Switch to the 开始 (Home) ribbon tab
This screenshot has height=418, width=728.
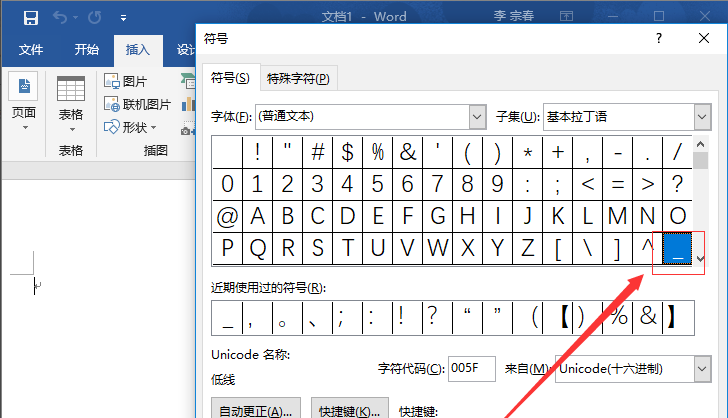(x=86, y=49)
